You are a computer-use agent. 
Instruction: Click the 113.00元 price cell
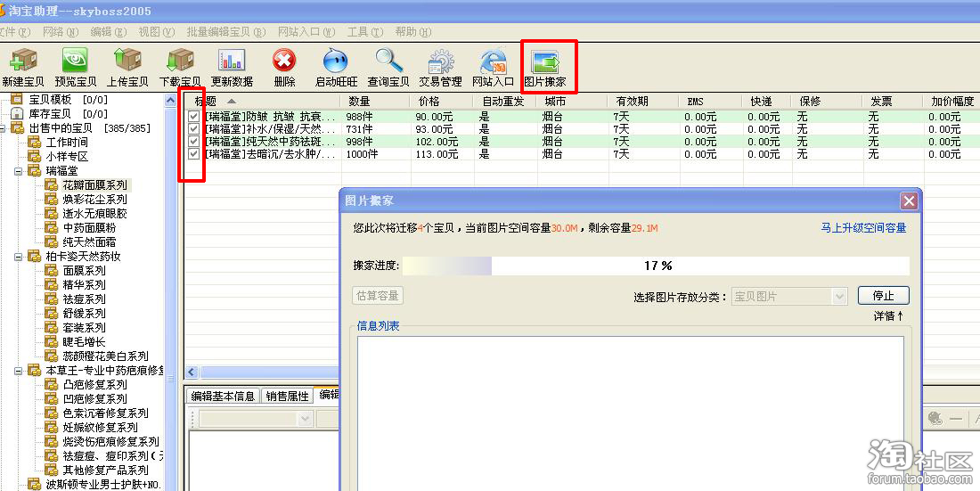tap(437, 154)
